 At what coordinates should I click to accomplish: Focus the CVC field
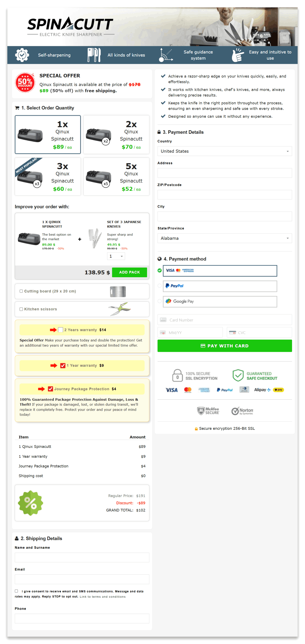point(259,332)
